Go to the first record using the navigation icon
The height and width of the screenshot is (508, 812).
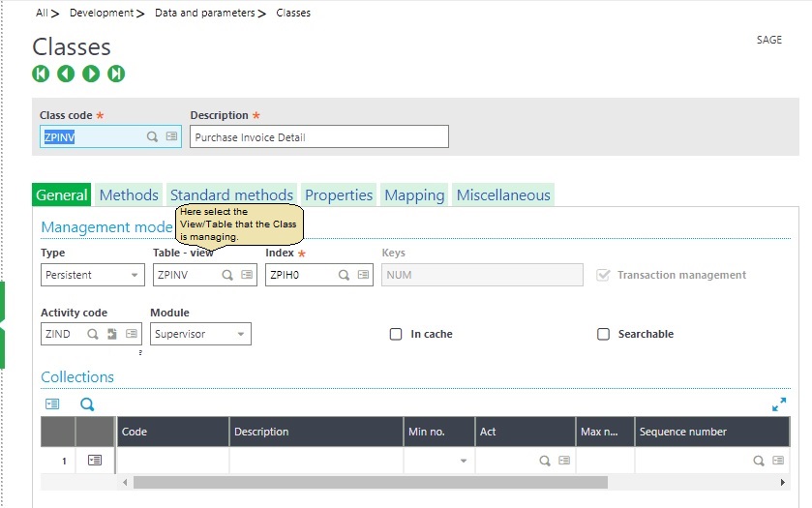[41, 74]
